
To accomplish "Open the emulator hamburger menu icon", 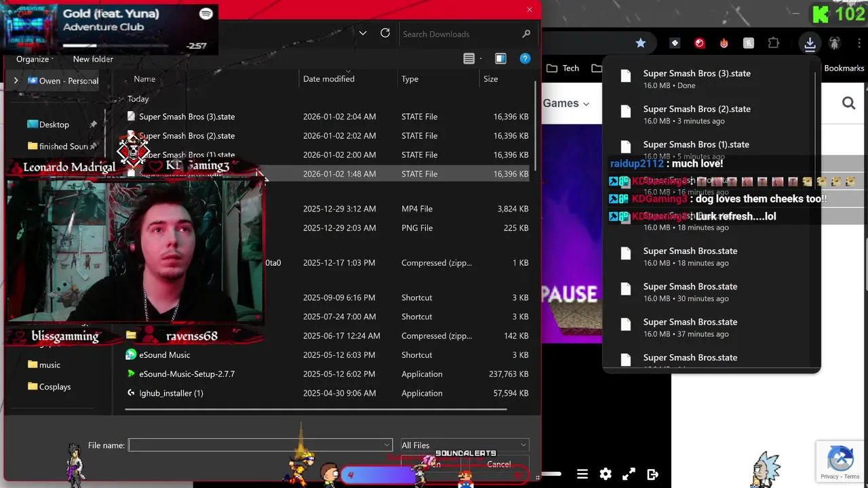I will [x=583, y=474].
